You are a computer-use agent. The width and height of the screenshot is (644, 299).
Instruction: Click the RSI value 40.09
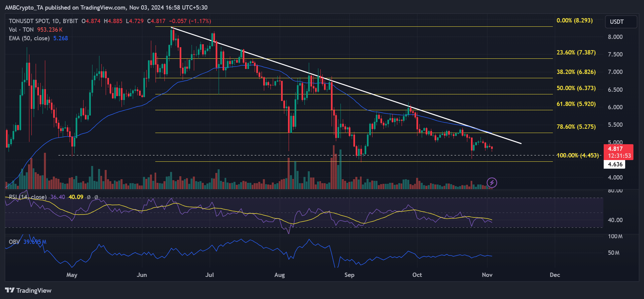[76, 197]
